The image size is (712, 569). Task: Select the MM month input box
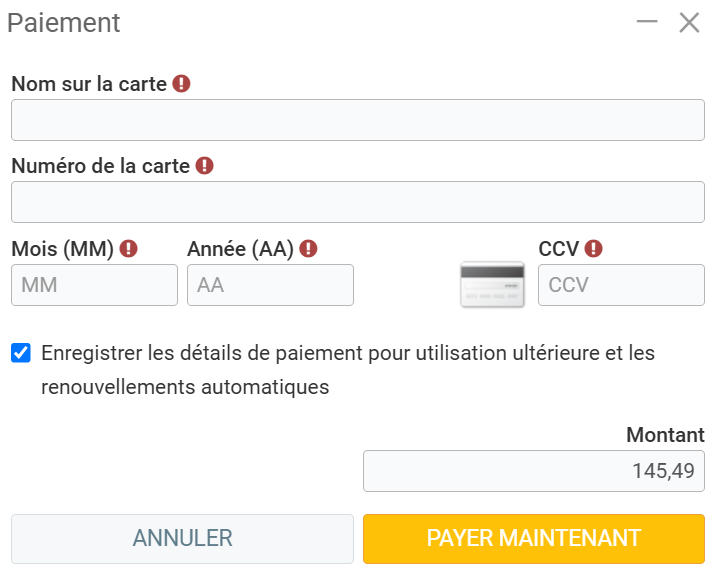[94, 285]
